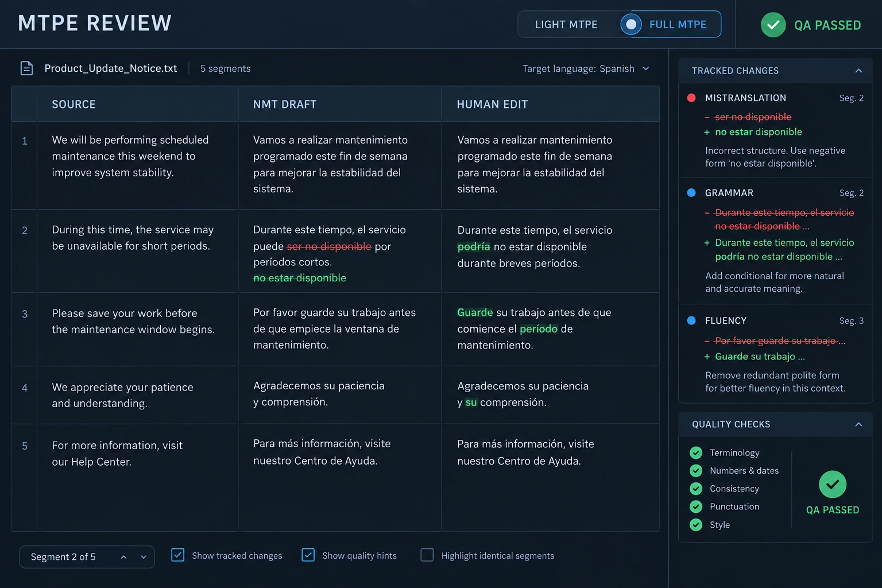
Task: Click the blue Grammar category dot
Action: (691, 193)
